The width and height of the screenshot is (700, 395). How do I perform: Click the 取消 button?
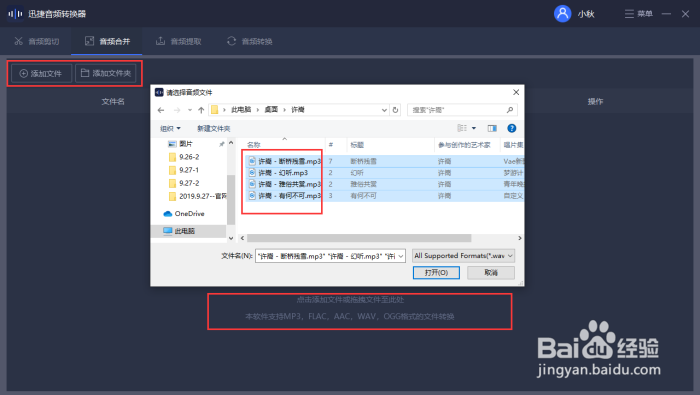[x=491, y=272]
